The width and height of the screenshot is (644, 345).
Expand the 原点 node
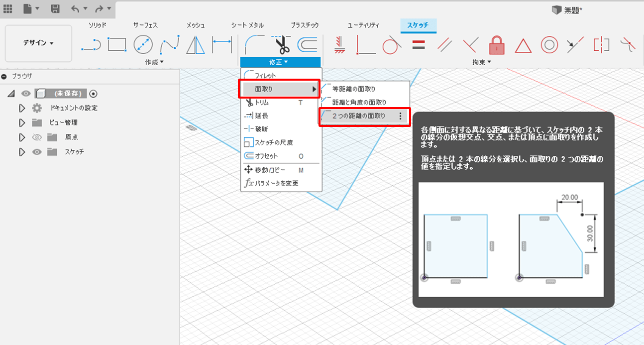click(21, 137)
